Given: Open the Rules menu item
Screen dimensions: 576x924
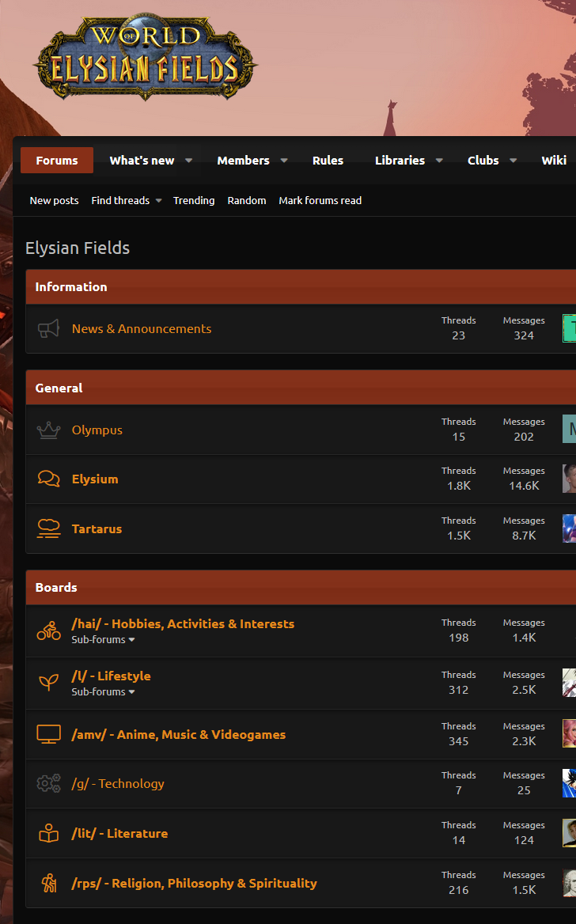Looking at the screenshot, I should 328,161.
